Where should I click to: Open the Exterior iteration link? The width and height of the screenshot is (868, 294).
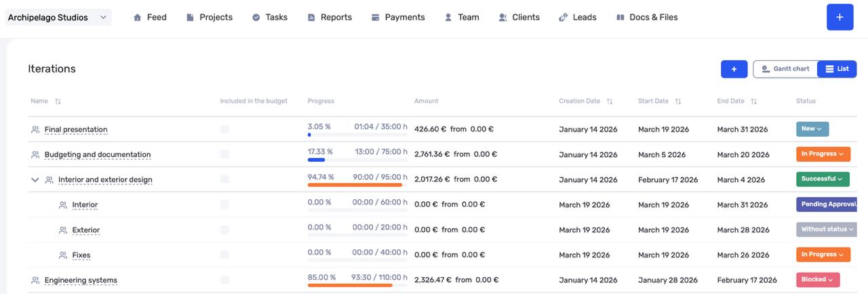point(86,230)
